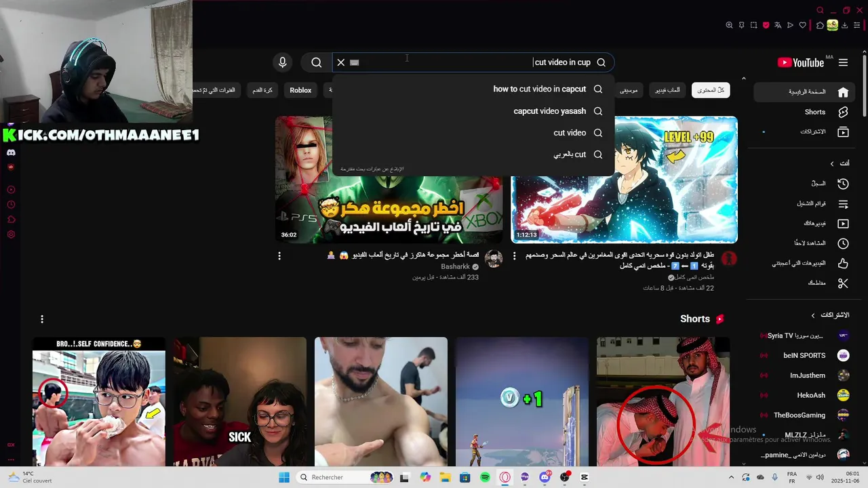Viewport: 868px width, 488px height.
Task: Click the browser send-flow arrow icon
Action: point(790,25)
